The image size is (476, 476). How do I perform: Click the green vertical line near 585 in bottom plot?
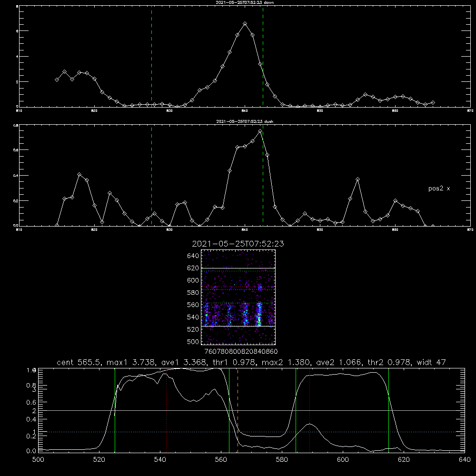click(x=296, y=410)
